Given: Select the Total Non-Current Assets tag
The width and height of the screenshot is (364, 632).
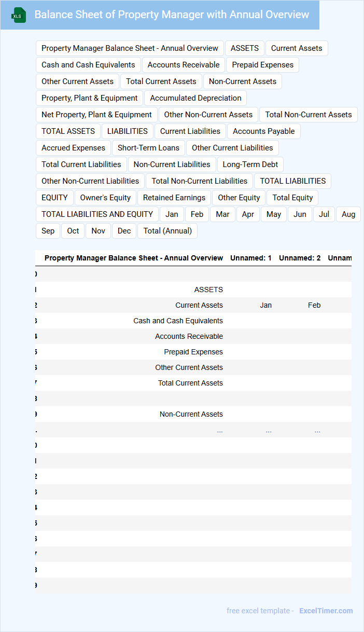Looking at the screenshot, I should click(x=309, y=115).
